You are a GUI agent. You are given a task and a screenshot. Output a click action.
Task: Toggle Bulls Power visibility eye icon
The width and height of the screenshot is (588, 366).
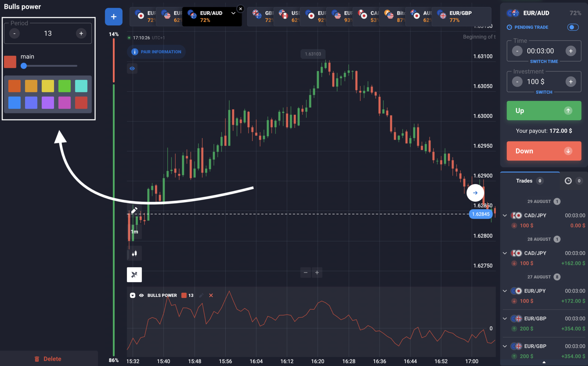(x=141, y=295)
